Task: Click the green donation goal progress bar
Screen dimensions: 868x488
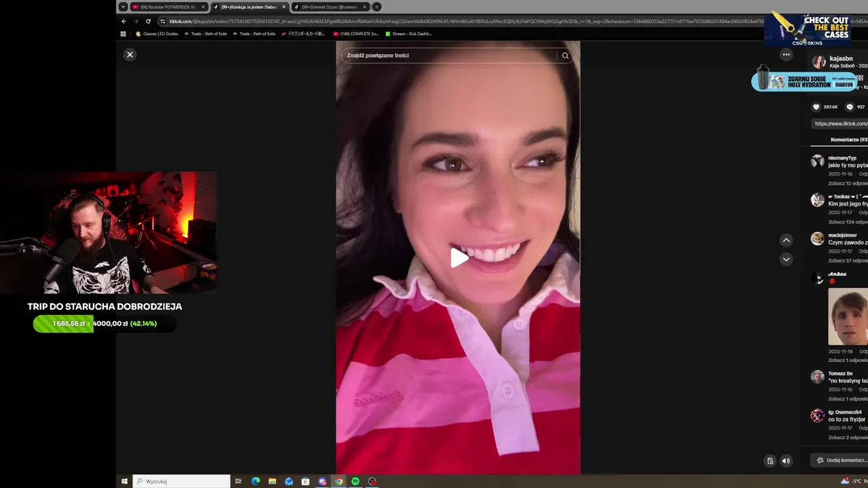Action: tap(105, 323)
